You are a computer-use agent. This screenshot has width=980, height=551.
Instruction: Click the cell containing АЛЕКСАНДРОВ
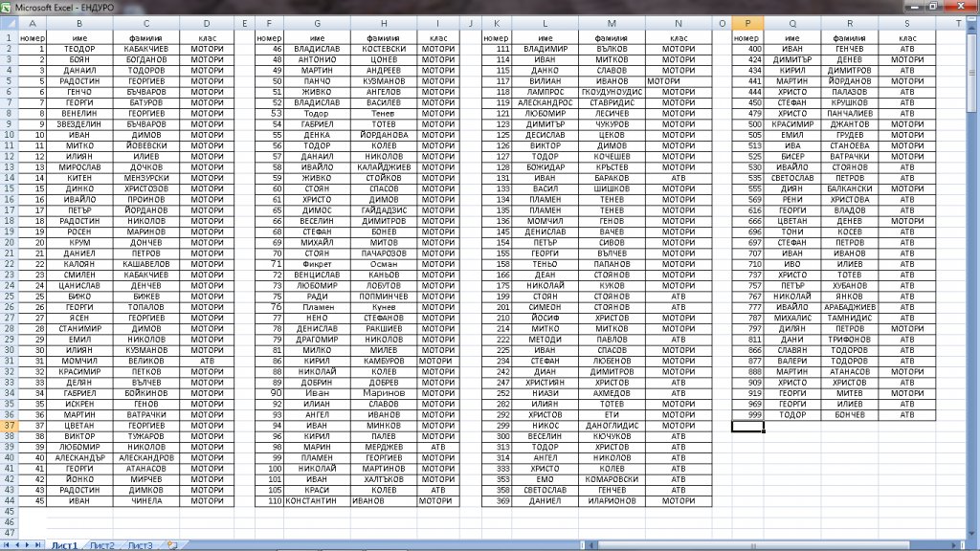(x=146, y=457)
